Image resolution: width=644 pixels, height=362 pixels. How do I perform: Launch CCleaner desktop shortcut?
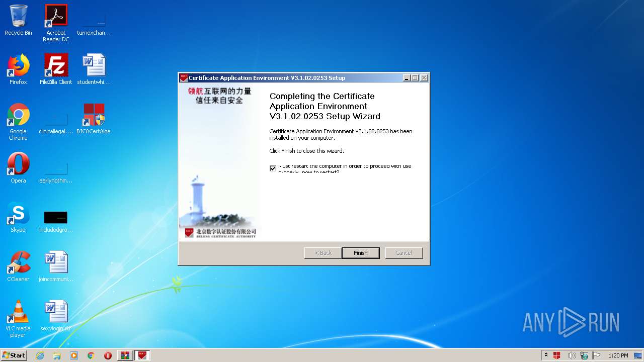click(18, 266)
